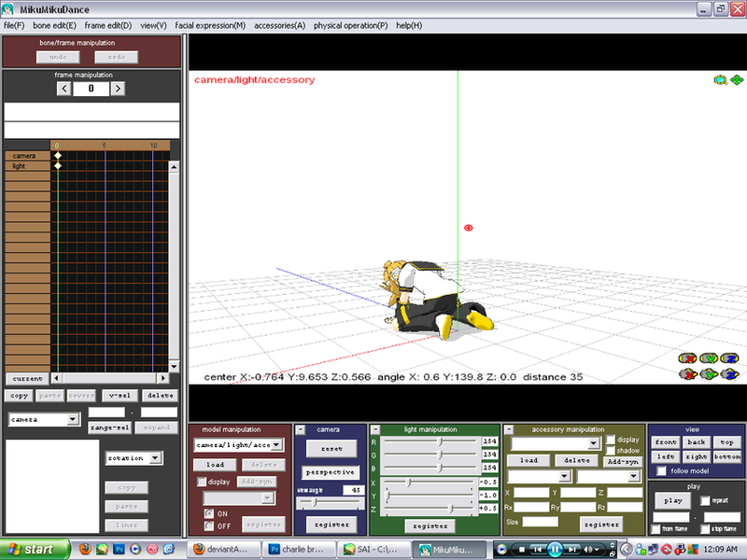Toggle model display checkbox
Image resolution: width=747 pixels, height=560 pixels.
coord(202,482)
